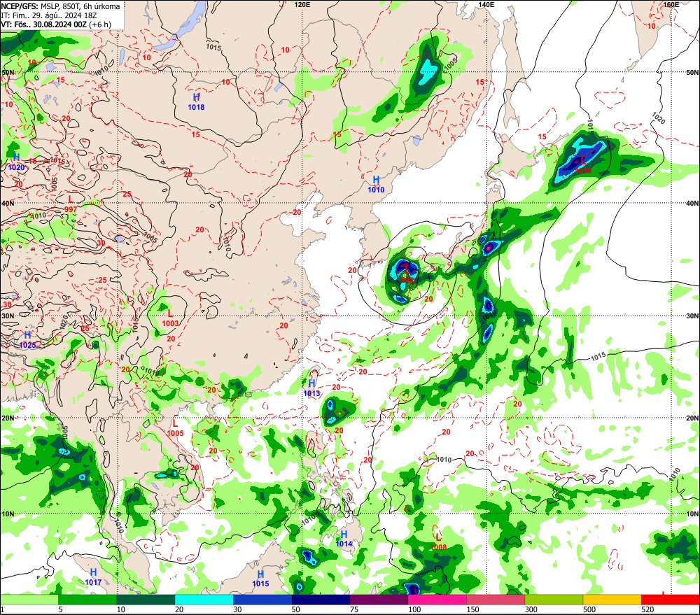Screen dimensions: 700x615
Task: Click the left-side 50N latitude label
Action: [x=8, y=72]
